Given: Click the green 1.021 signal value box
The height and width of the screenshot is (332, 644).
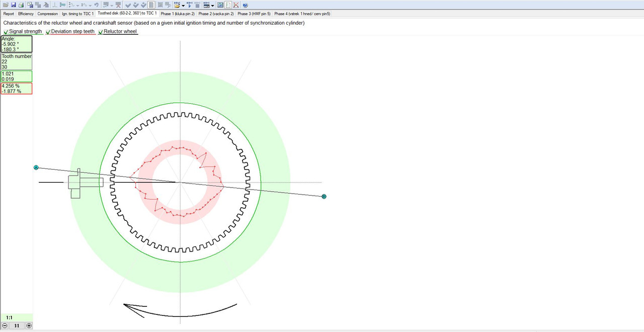Looking at the screenshot, I should click(17, 76).
